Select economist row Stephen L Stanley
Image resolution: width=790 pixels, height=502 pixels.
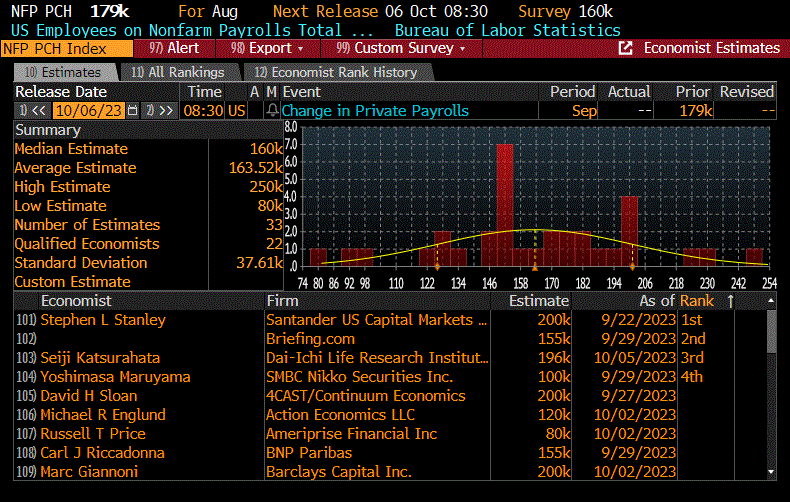pyautogui.click(x=103, y=320)
